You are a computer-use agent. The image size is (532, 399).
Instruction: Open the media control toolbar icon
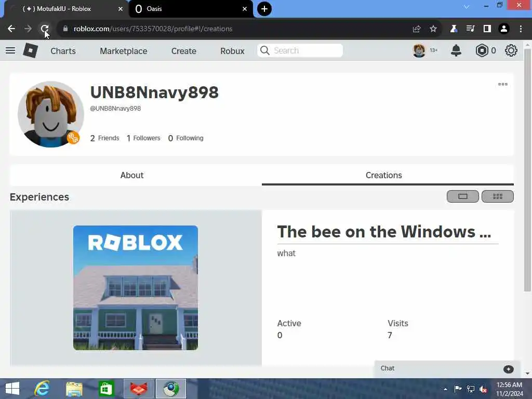click(470, 29)
